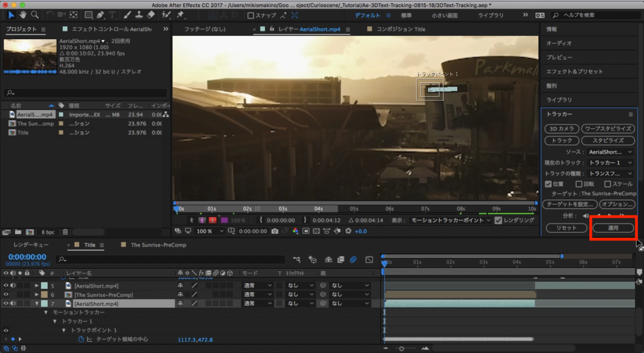Choose the Horizontal Type tool

pyautogui.click(x=113, y=15)
